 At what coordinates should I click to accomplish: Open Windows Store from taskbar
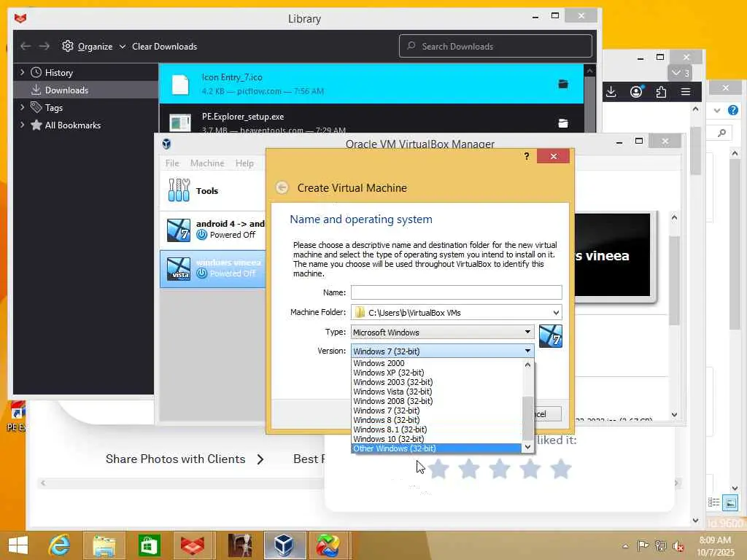pos(149,545)
